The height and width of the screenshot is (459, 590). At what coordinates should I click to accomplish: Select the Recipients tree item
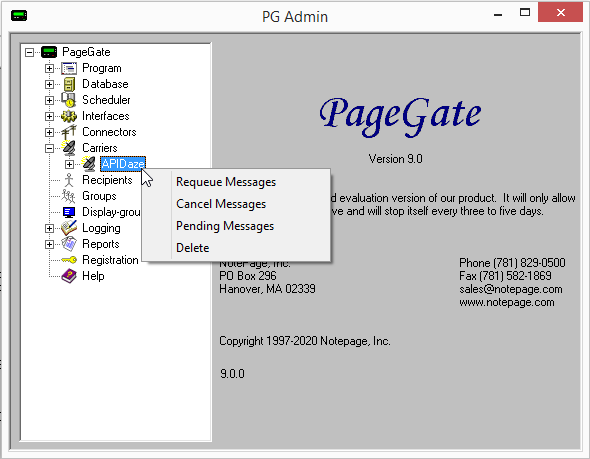pos(107,180)
